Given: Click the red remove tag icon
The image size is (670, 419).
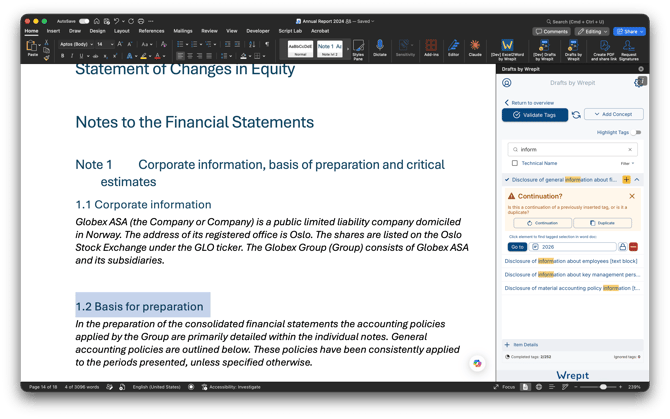Looking at the screenshot, I should [633, 247].
